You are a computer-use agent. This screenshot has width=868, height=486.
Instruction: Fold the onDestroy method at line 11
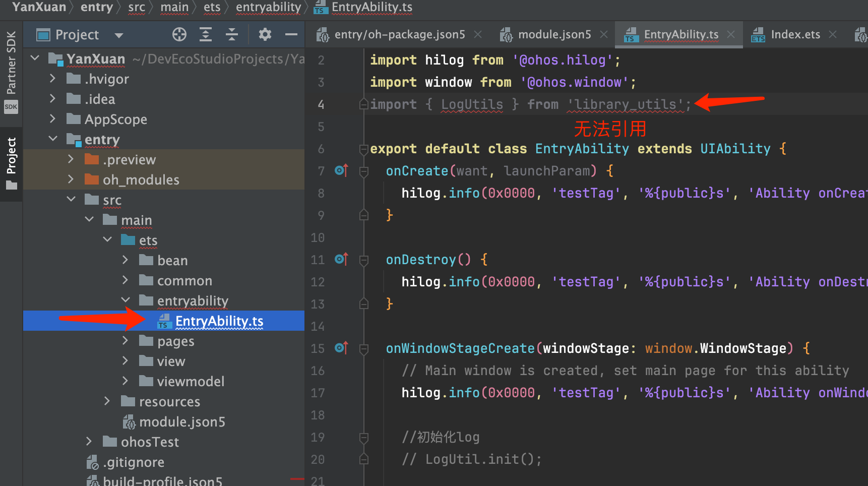(363, 260)
